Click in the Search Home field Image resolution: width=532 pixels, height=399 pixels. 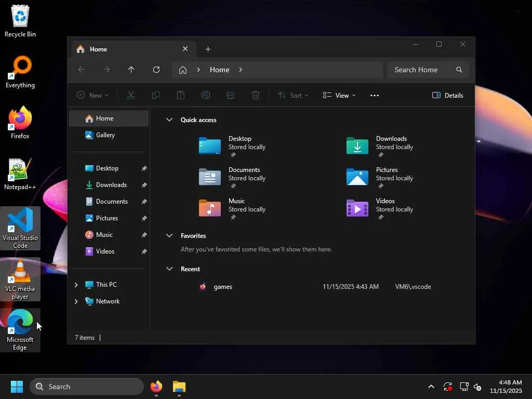pyautogui.click(x=428, y=70)
